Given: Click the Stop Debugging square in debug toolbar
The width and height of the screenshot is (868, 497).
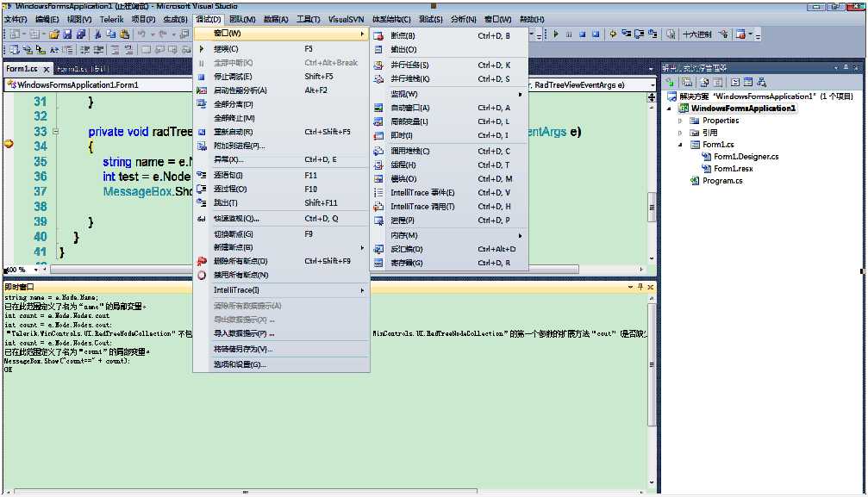Looking at the screenshot, I should 583,34.
